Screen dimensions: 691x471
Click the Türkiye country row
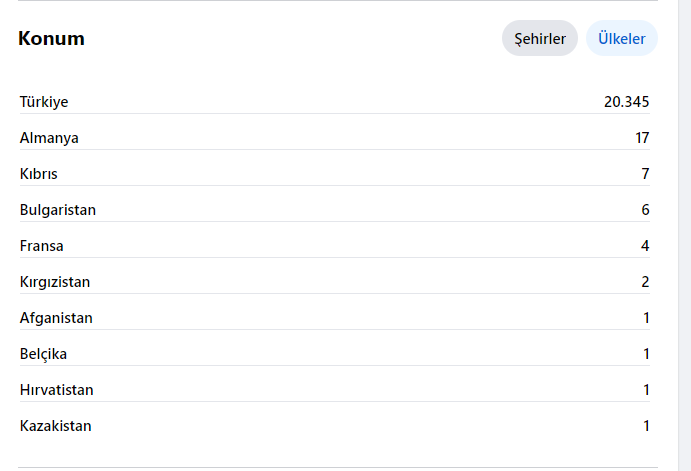pyautogui.click(x=334, y=102)
